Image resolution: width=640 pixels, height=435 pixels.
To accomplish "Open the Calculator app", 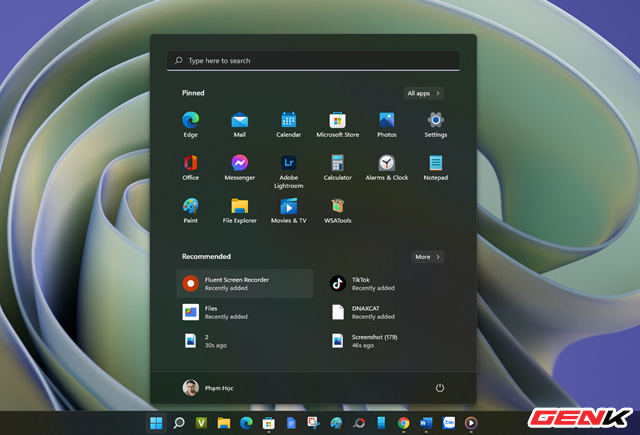I will (x=338, y=167).
